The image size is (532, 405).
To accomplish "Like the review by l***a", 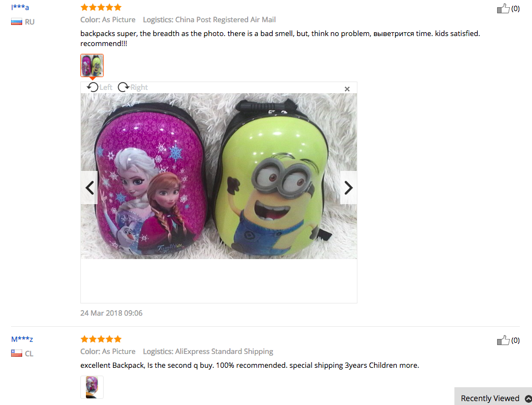I will (x=503, y=8).
